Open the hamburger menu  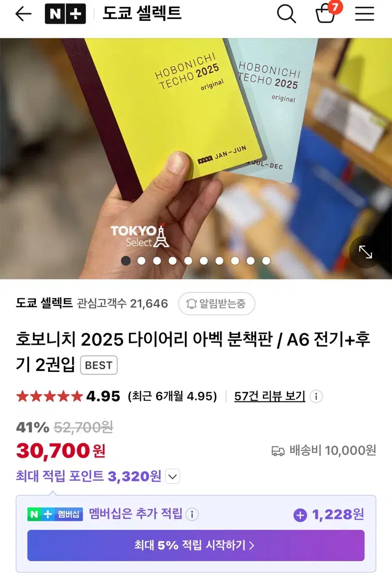click(x=365, y=14)
